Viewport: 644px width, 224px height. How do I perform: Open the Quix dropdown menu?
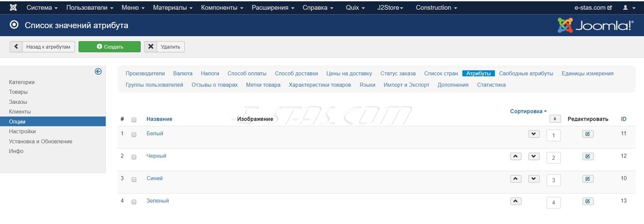[x=356, y=8]
